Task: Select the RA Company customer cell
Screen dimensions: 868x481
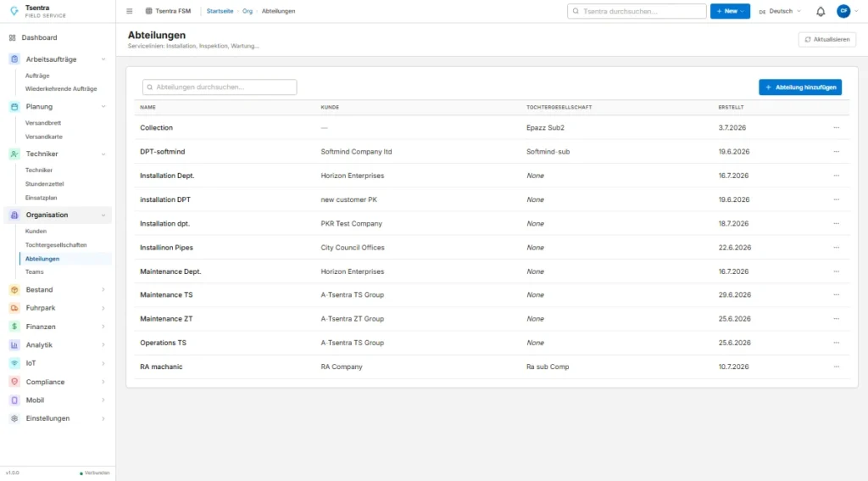Action: [342, 366]
